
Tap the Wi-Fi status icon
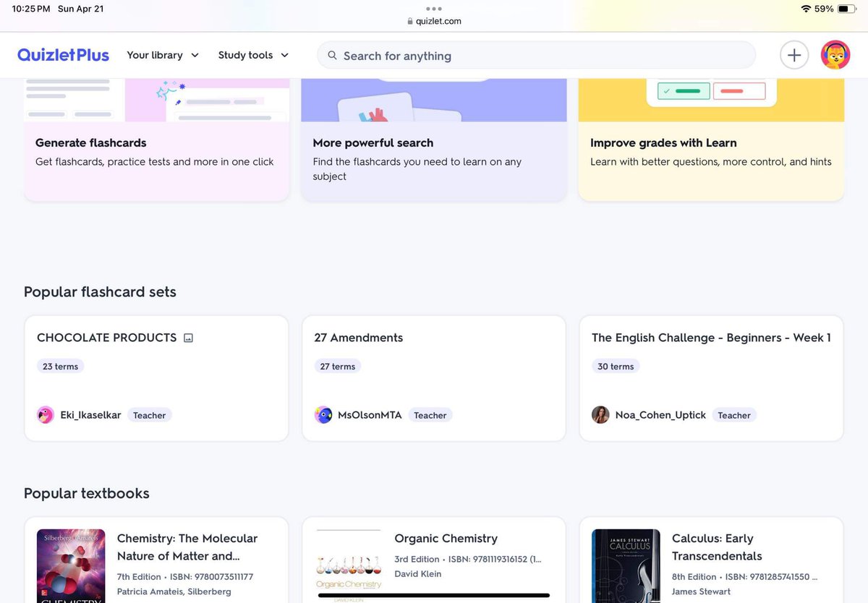click(x=806, y=9)
